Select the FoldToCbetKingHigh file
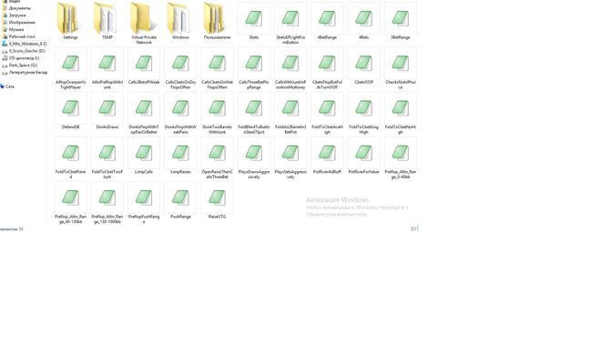 pyautogui.click(x=363, y=113)
